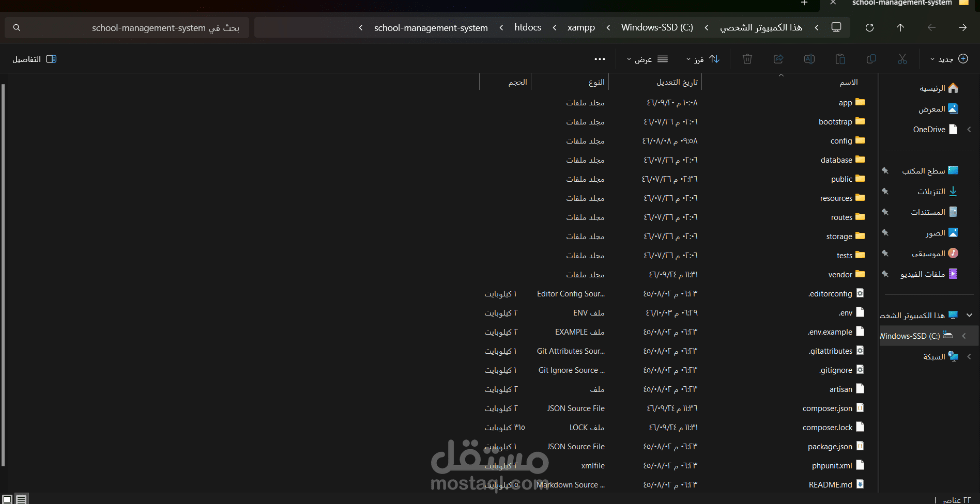Click the folder icon of the app folder
The height and width of the screenshot is (504, 980).
click(x=860, y=102)
